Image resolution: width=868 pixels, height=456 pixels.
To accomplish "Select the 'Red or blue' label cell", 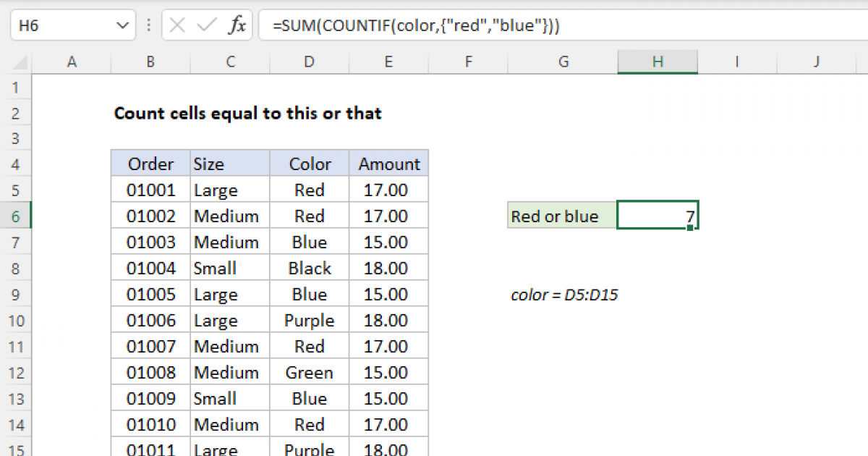I will (562, 216).
